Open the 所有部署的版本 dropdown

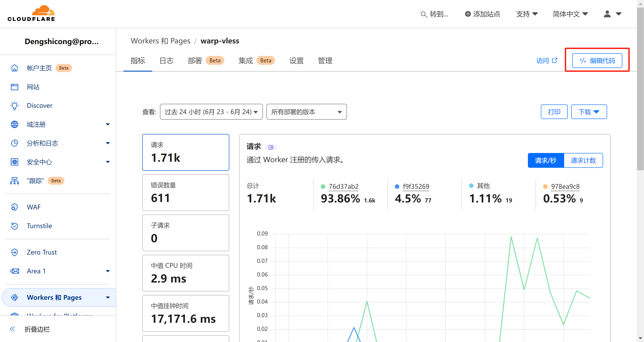pyautogui.click(x=306, y=112)
